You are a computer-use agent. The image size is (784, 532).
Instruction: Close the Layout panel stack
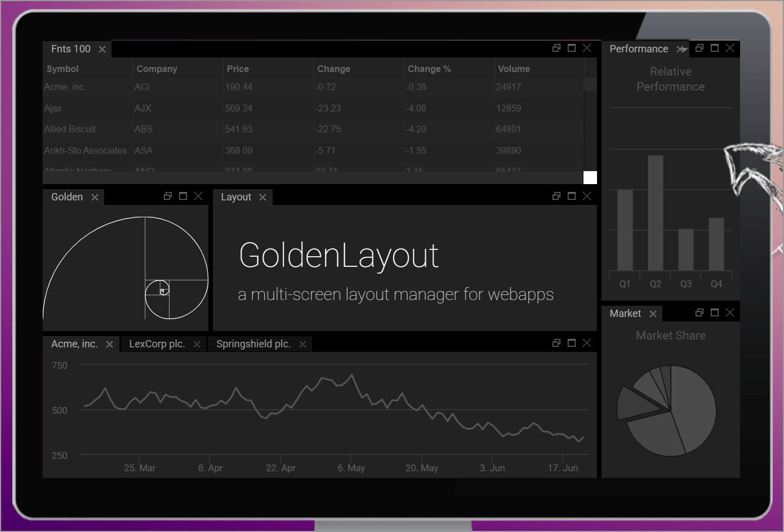[x=587, y=196]
